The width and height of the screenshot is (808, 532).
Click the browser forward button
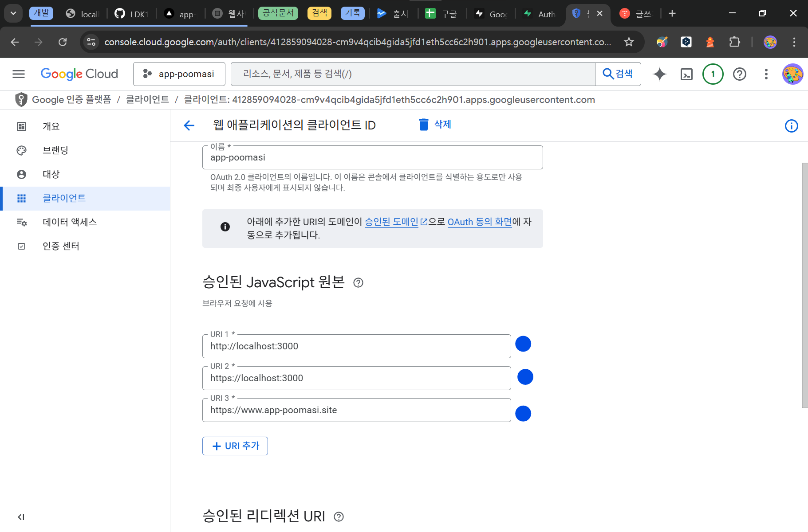point(39,42)
